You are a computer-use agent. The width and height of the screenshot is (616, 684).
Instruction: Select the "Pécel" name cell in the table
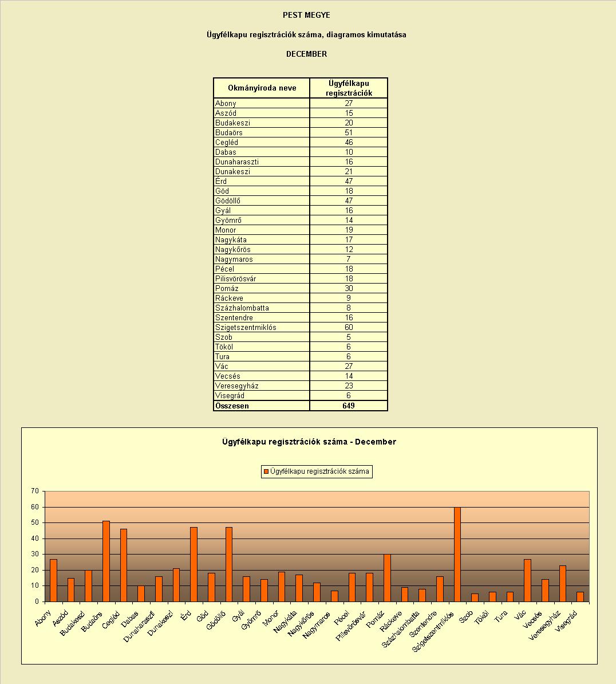click(x=262, y=269)
